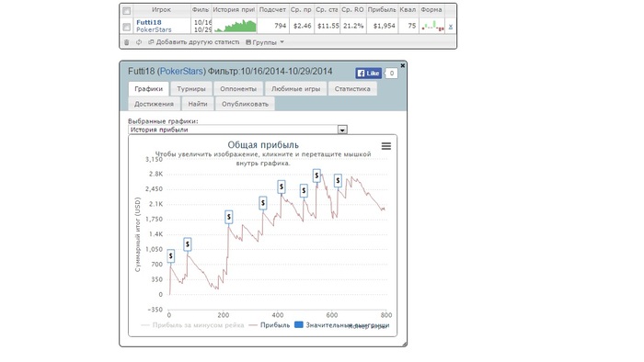Click the first $ marker near game 0
This screenshot has height=362, width=644.
click(171, 255)
